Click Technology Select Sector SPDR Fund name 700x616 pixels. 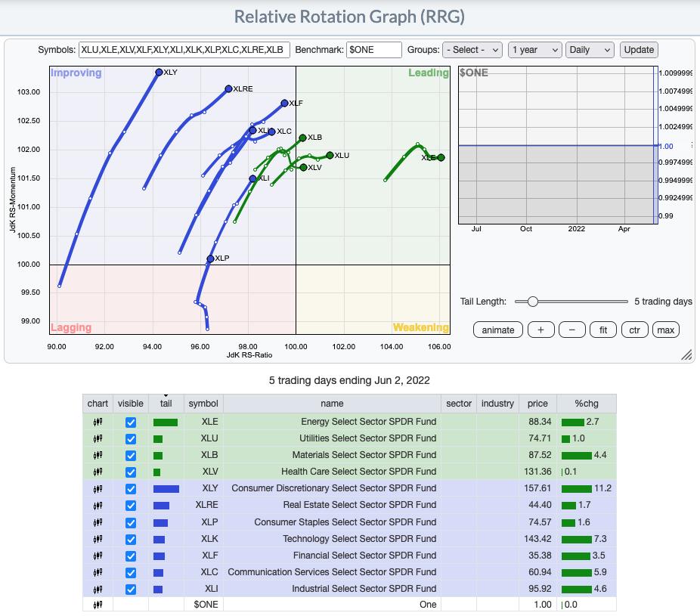click(360, 539)
